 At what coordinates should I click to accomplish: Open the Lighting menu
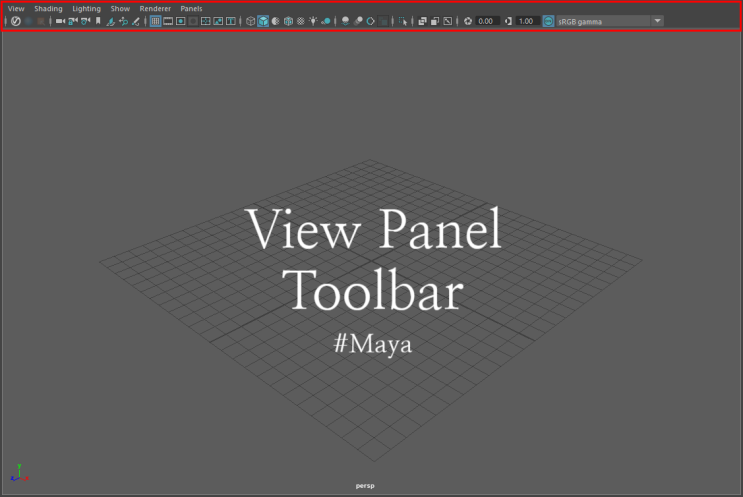(86, 9)
